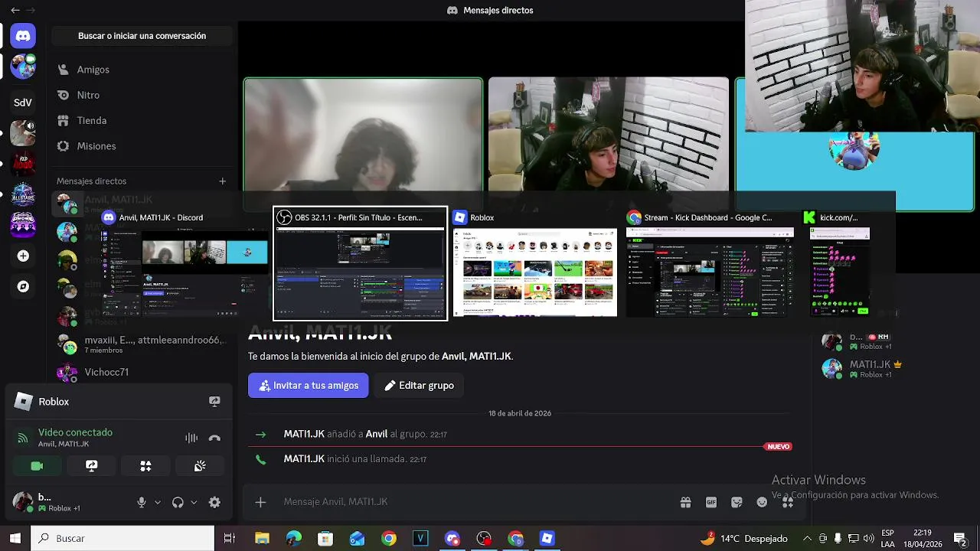Click the message attachment plus icon
The image size is (980, 551).
point(260,502)
